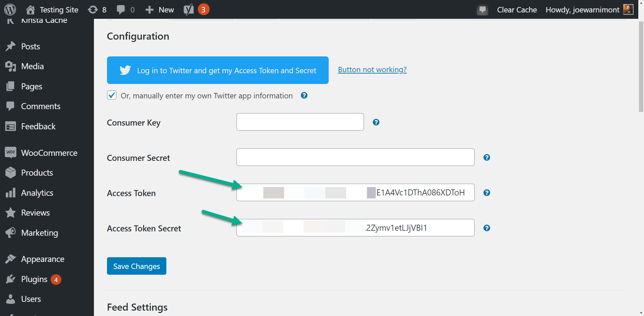
Task: Click the page vertical scrollbar
Action: [x=641, y=67]
